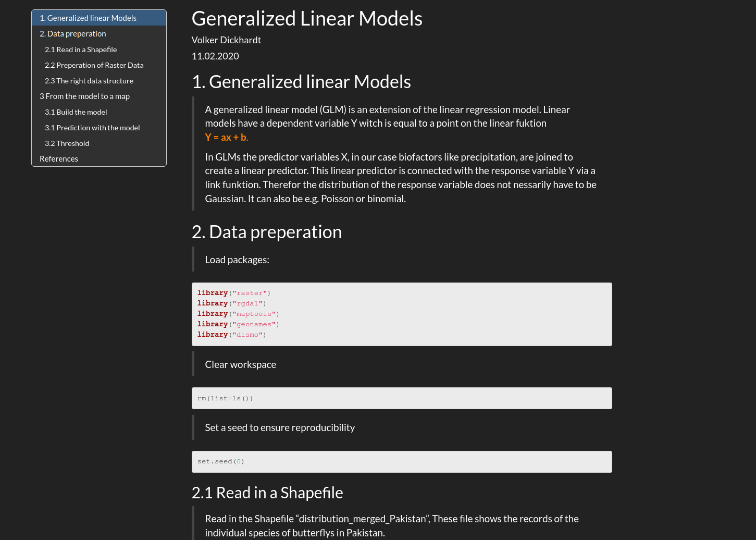Click the main heading '2.1 Read in a Shapefile'
This screenshot has height=540, width=756.
point(267,493)
